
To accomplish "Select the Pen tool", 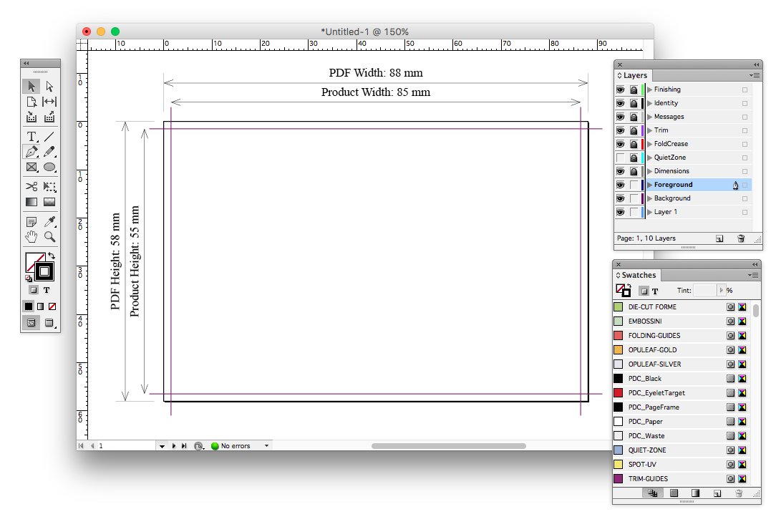I will click(31, 152).
